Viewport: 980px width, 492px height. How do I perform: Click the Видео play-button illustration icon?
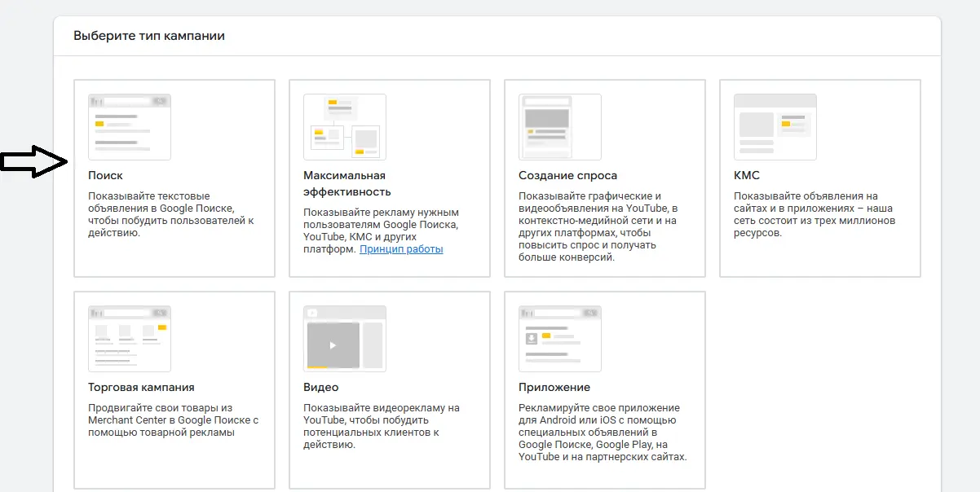tap(333, 345)
